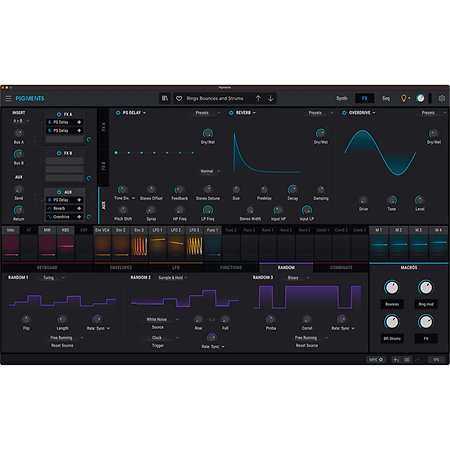Toggle power of PS Delay in AUX bus

point(49,200)
